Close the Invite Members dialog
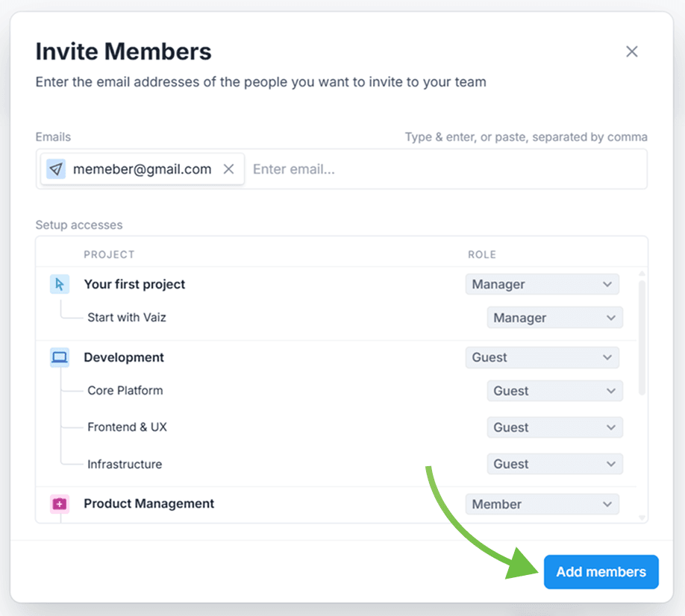Screen dimensions: 685x616 (x=631, y=51)
